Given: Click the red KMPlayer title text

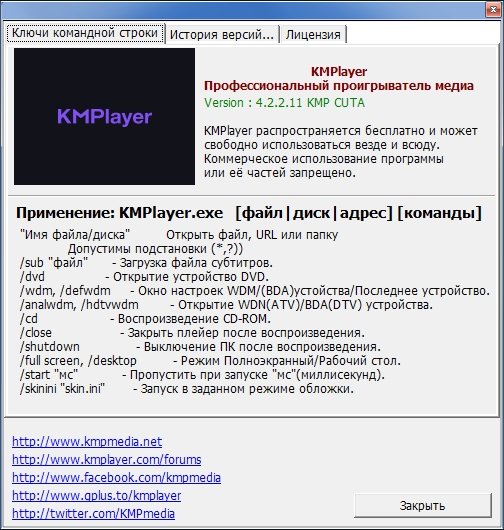Looking at the screenshot, I should [x=339, y=71].
